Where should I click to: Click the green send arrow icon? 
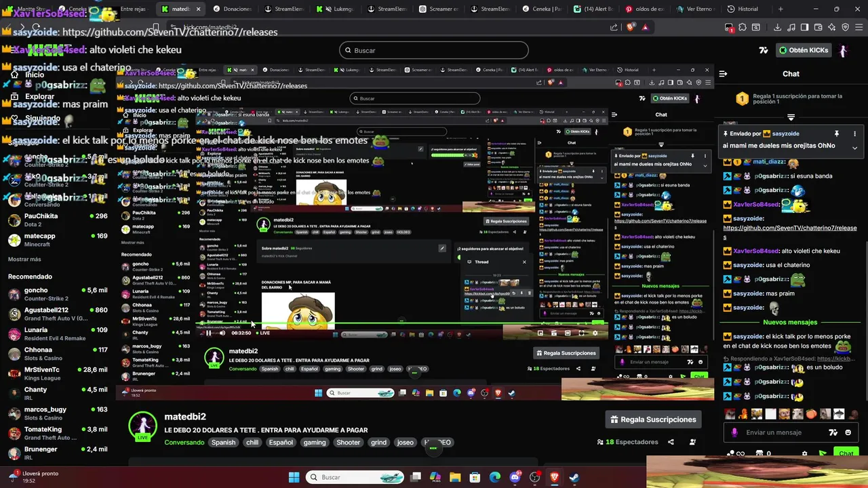click(823, 453)
